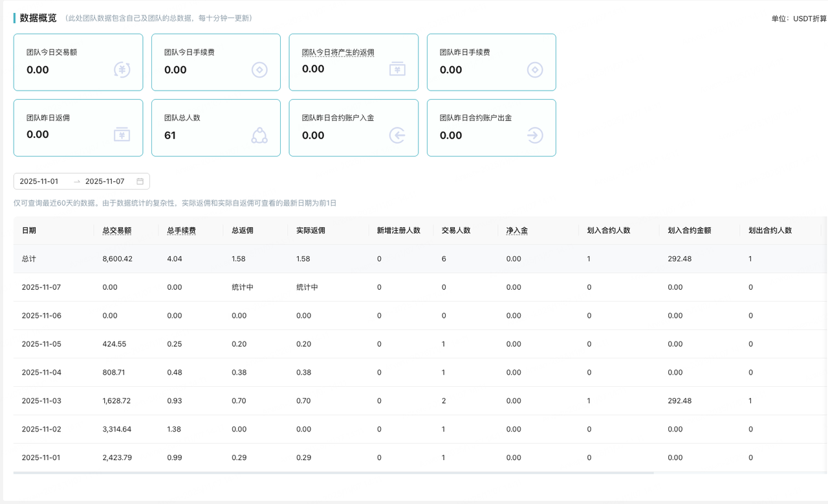Image resolution: width=828 pixels, height=504 pixels.
Task: Set the start date field 2025-11-01
Action: tap(40, 182)
